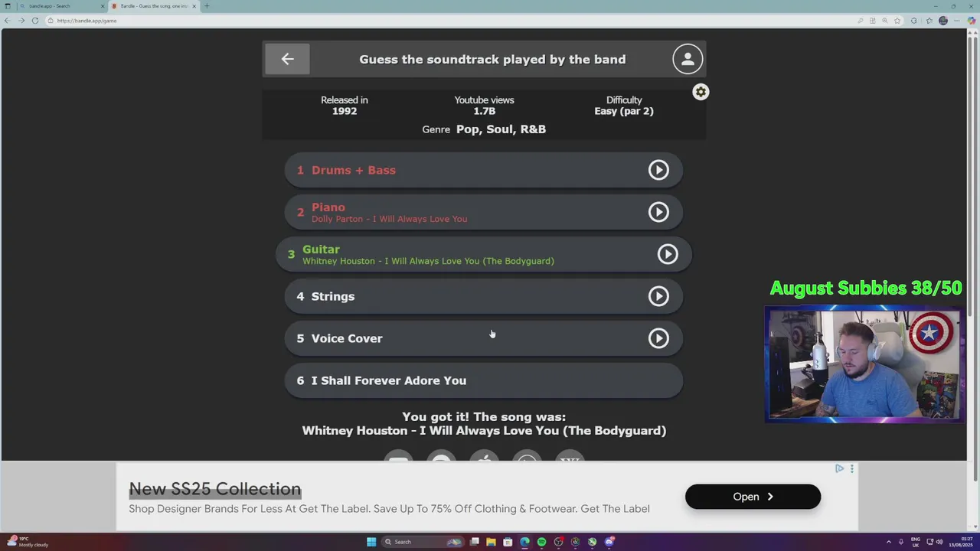The width and height of the screenshot is (980, 551).
Task: Open the Copilot sidebar icon
Action: (972, 21)
